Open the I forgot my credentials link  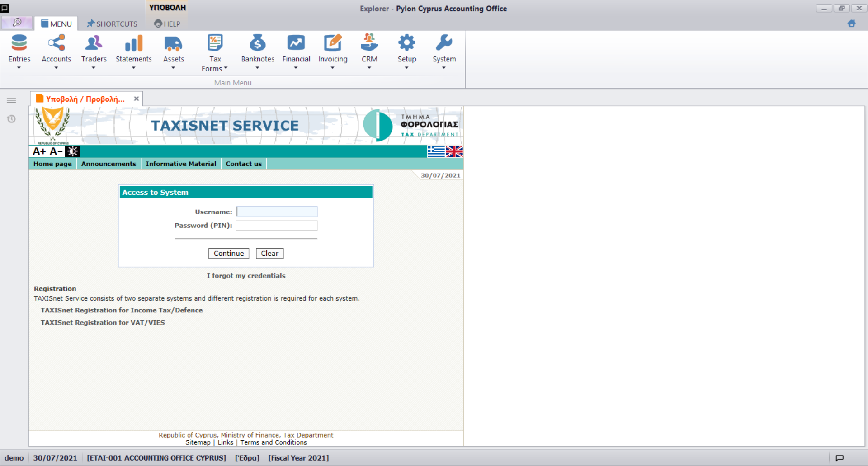tap(246, 276)
